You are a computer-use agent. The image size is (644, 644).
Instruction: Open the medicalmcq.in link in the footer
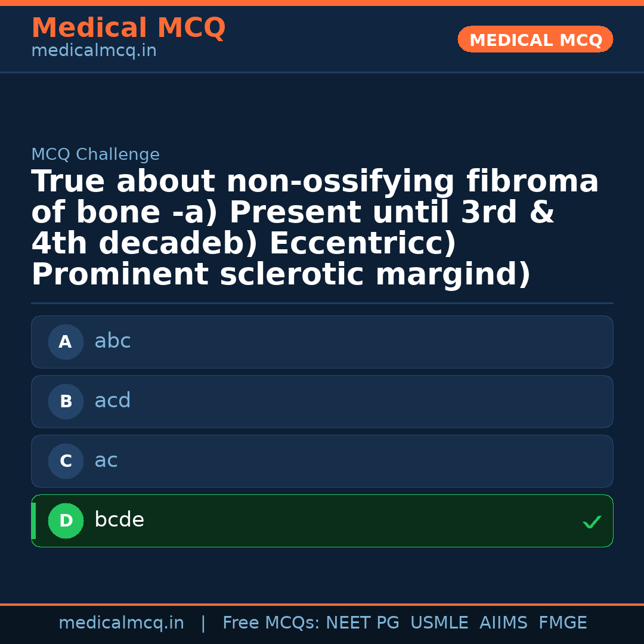pos(121,623)
